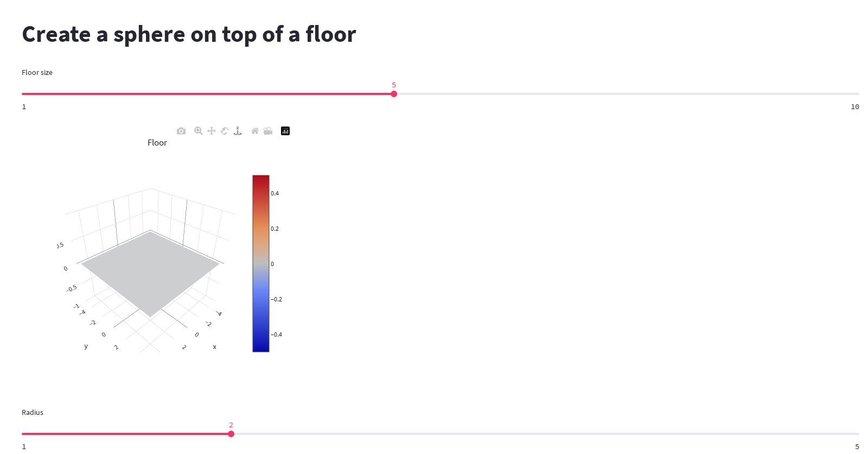868x454 pixels.
Task: Reset camera to last save
Action: coord(268,131)
